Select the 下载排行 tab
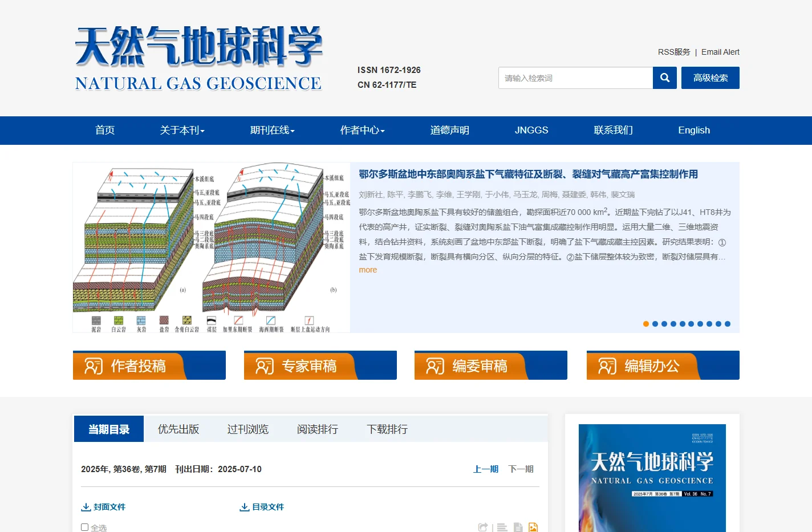This screenshot has width=812, height=532. pyautogui.click(x=387, y=429)
